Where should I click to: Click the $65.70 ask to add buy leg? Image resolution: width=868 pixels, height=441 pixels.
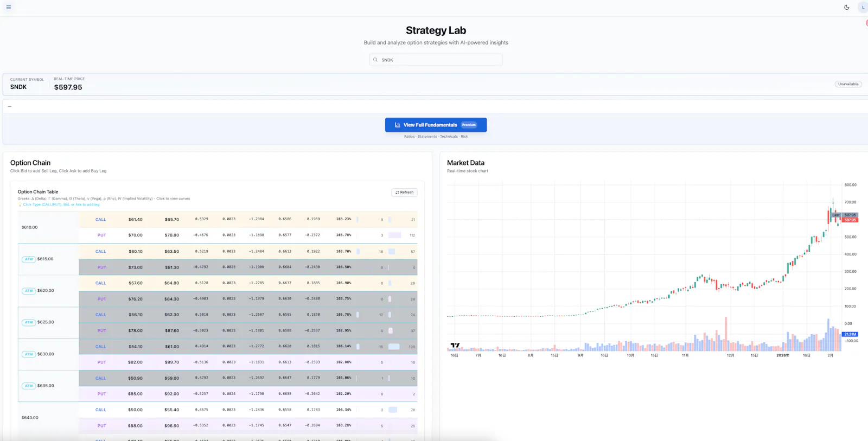tap(171, 220)
